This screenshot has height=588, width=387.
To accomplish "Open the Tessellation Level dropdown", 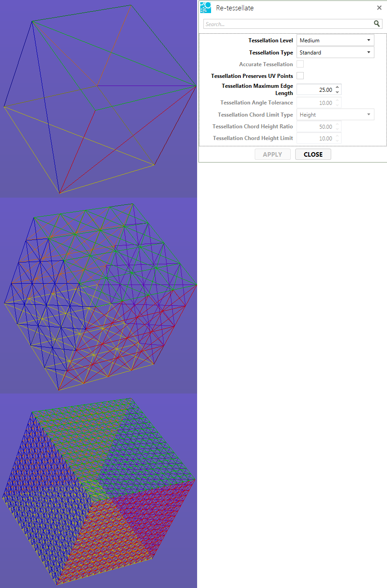I will click(x=335, y=41).
